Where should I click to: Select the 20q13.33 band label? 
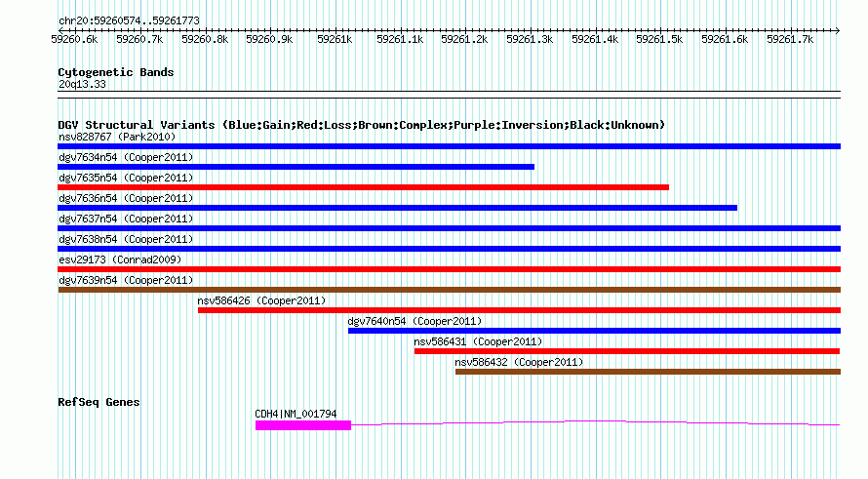click(82, 85)
